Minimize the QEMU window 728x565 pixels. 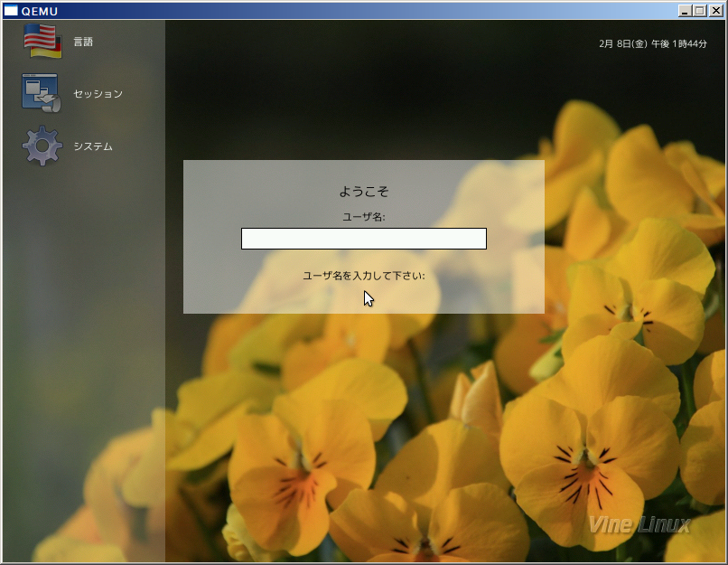click(685, 11)
